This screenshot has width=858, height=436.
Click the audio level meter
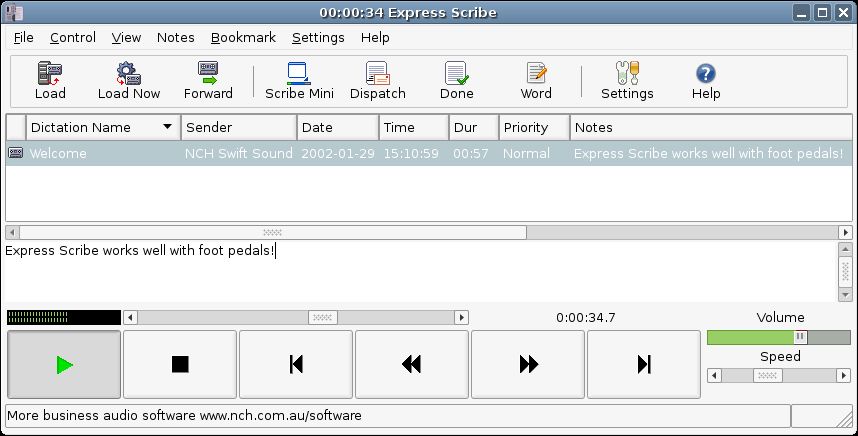pos(63,317)
